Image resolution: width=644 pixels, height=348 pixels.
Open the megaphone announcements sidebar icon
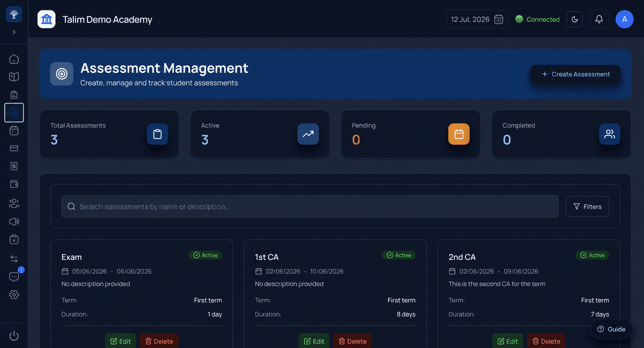pyautogui.click(x=14, y=222)
